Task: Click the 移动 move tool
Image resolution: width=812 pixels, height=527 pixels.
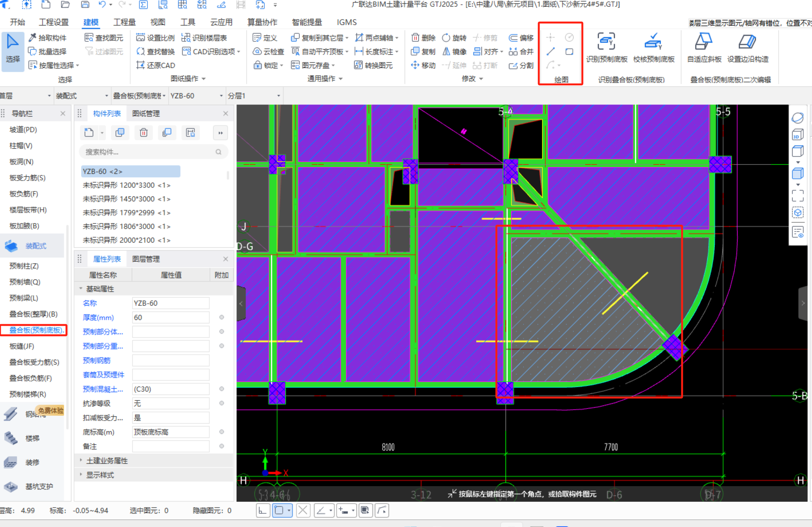Action: [423, 65]
